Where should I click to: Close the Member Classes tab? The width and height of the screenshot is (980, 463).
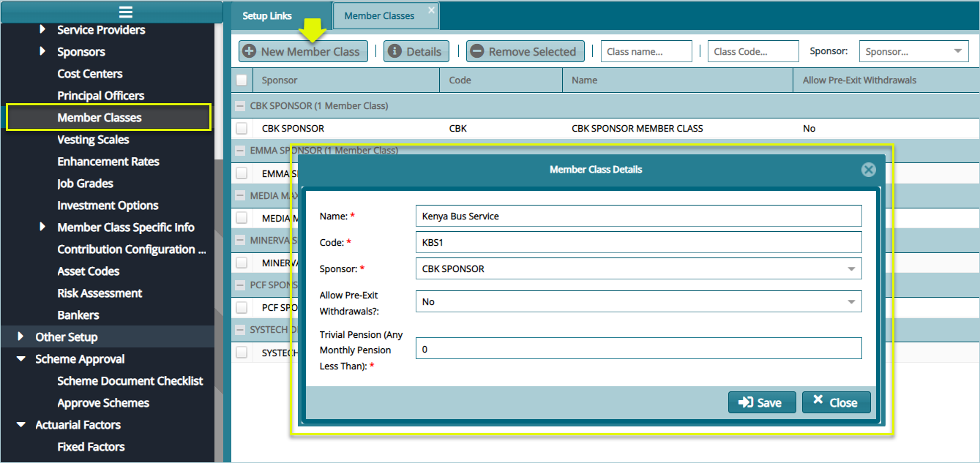click(x=431, y=10)
